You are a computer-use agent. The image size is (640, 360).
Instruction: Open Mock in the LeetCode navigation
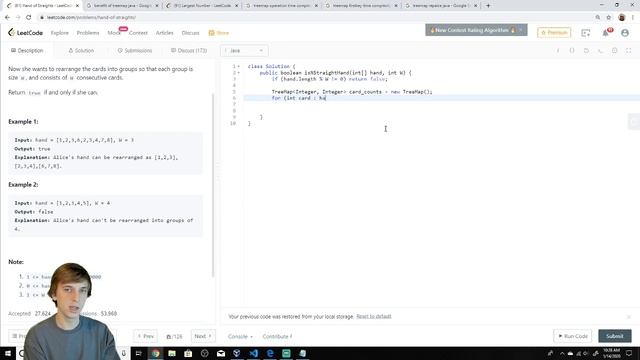coord(114,33)
